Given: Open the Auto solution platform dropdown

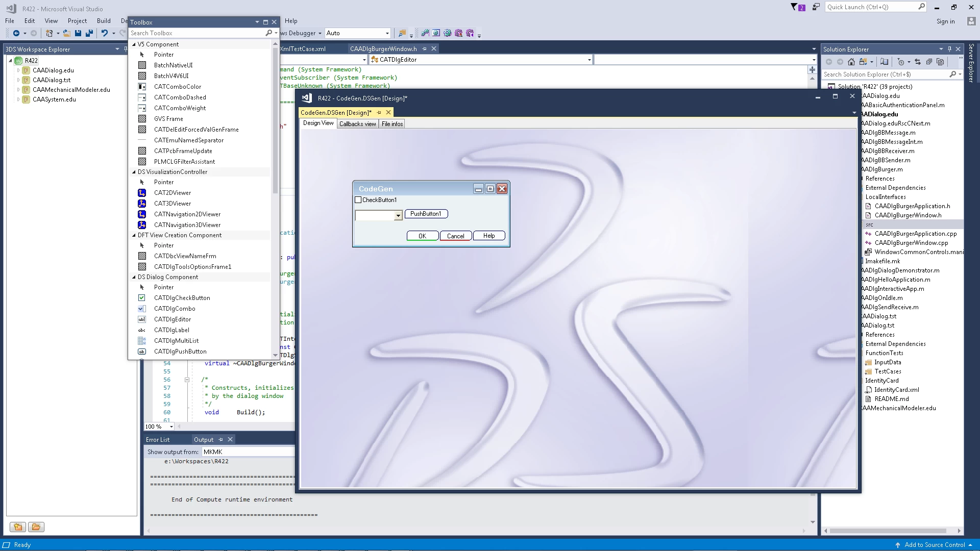Looking at the screenshot, I should tap(387, 33).
